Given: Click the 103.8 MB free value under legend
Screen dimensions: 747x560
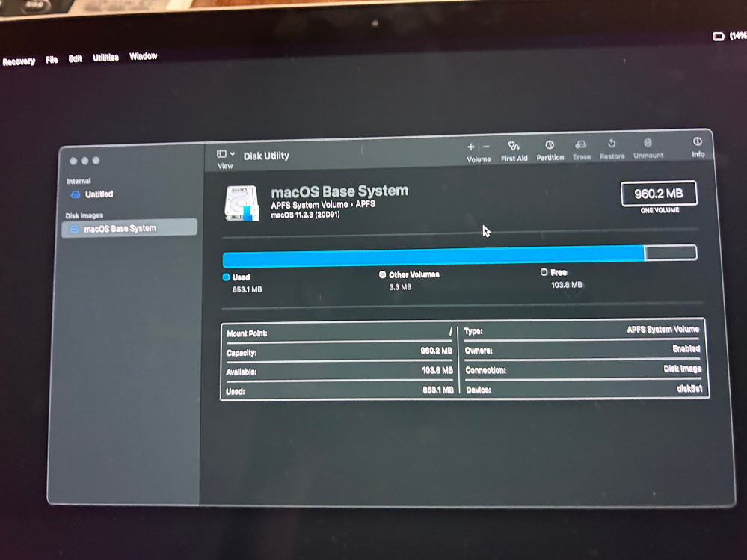Looking at the screenshot, I should click(x=567, y=285).
